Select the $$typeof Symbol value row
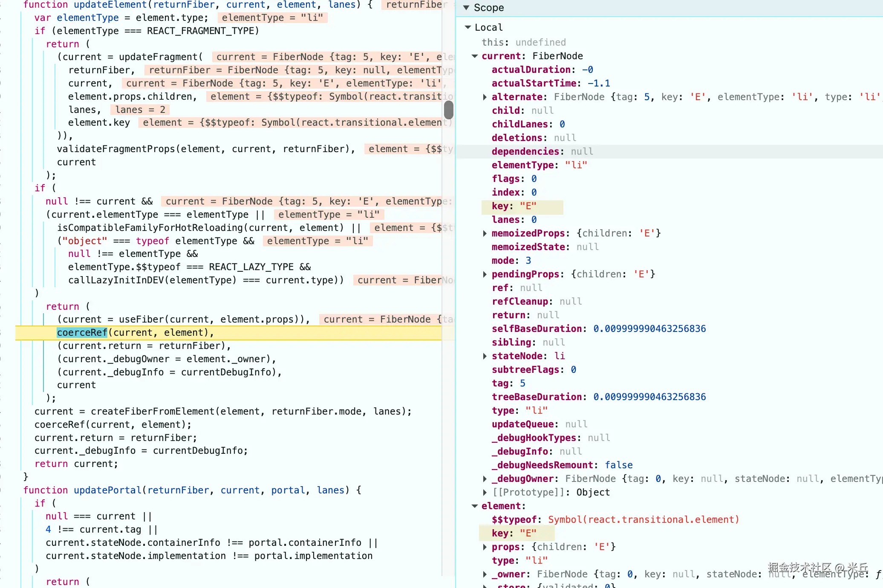 click(615, 520)
